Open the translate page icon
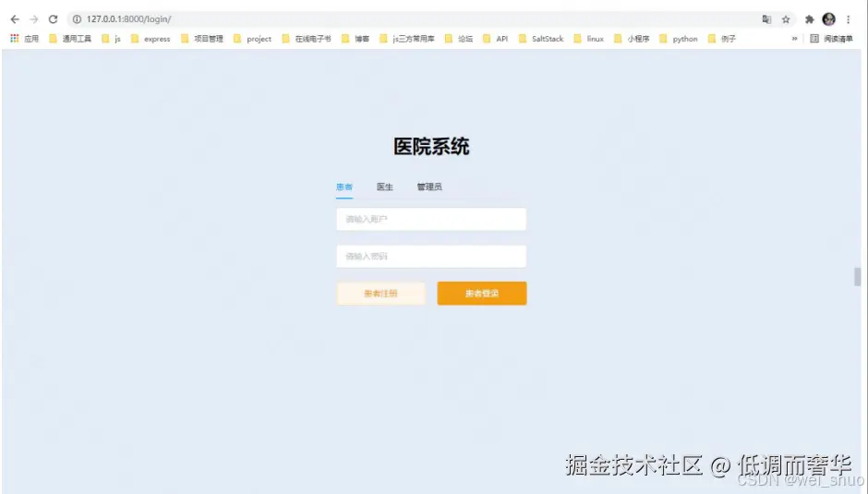 (x=766, y=19)
